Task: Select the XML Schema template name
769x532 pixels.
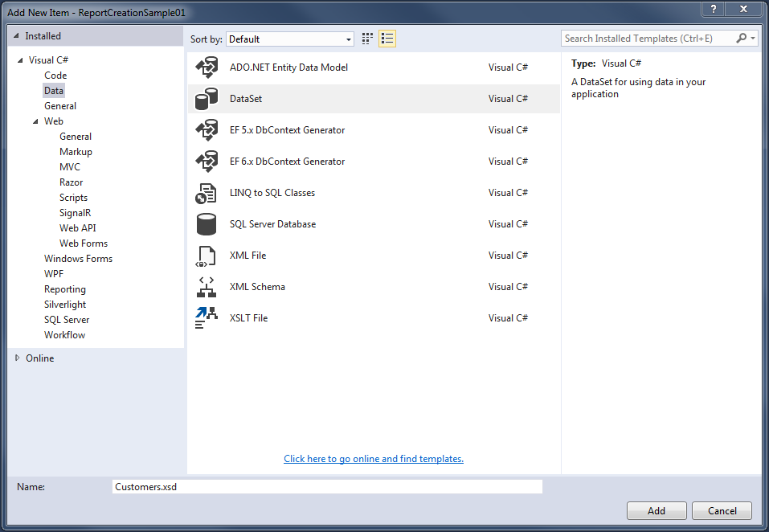Action: pos(257,287)
